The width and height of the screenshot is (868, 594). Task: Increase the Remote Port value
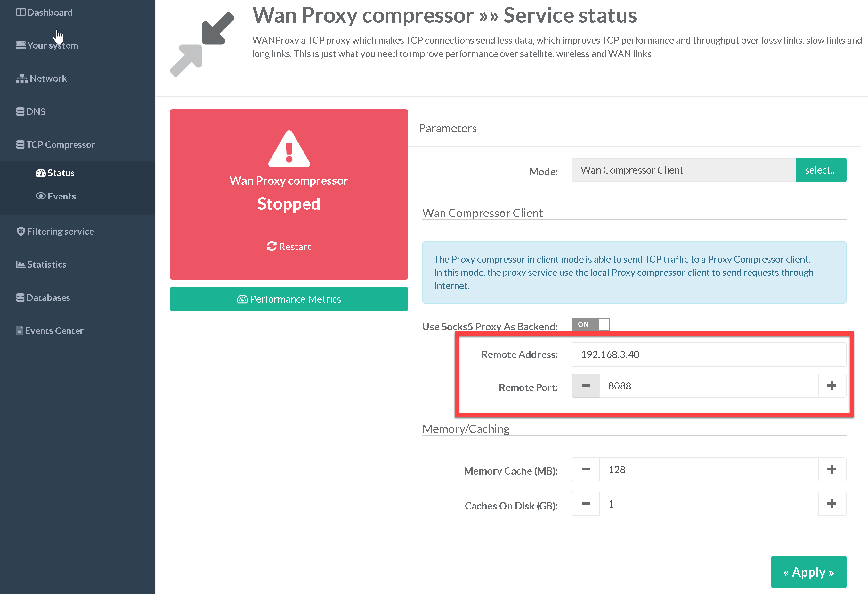[831, 386]
